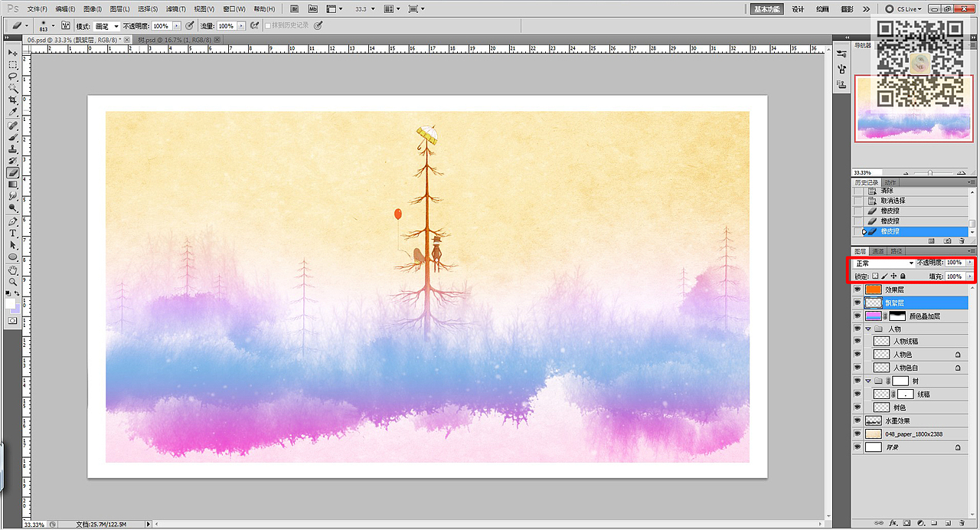The image size is (980, 530).
Task: Select the Healing Brush tool
Action: 13,126
